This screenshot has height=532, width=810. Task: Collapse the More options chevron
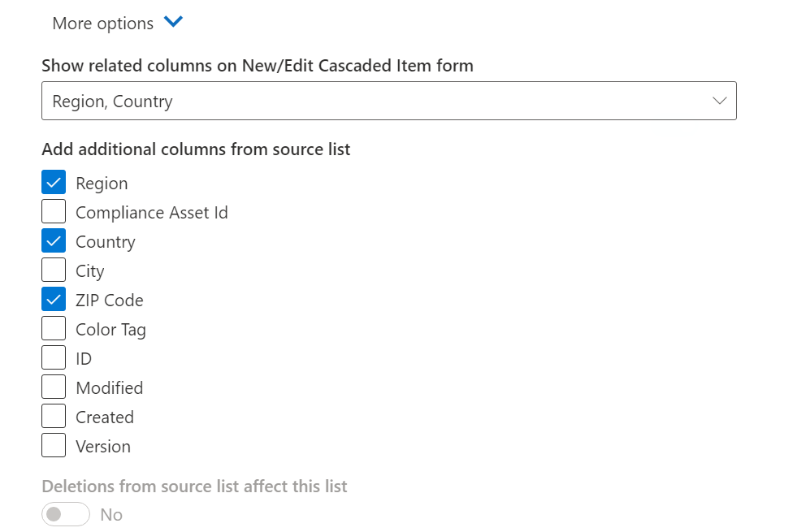pos(174,23)
